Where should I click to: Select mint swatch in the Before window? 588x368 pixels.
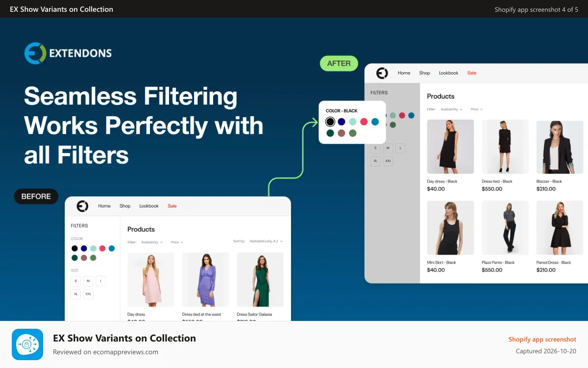pyautogui.click(x=93, y=249)
